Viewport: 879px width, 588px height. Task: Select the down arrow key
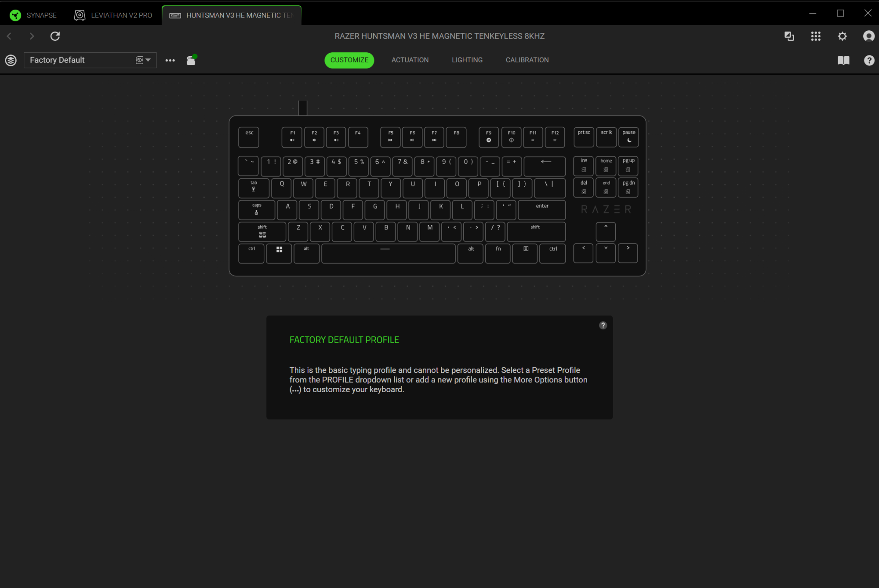(606, 253)
